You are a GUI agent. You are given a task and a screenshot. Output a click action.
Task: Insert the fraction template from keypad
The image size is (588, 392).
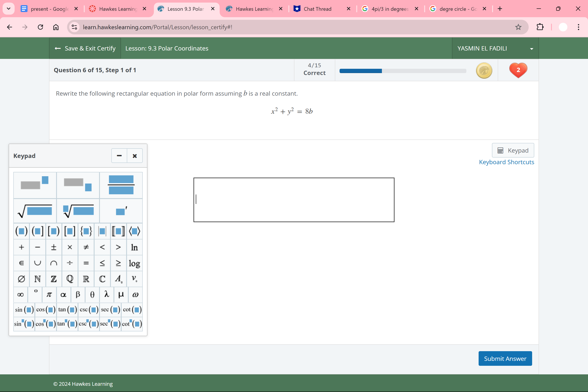tap(121, 185)
